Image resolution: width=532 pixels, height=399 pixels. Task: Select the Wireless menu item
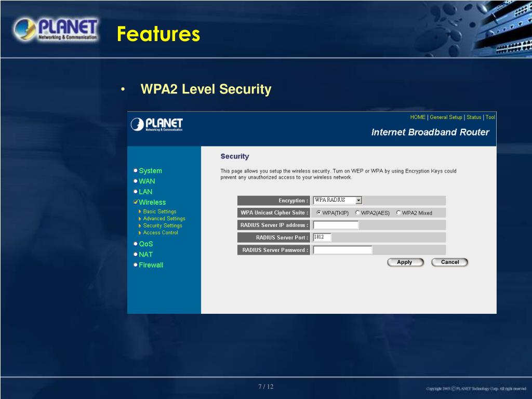152,202
